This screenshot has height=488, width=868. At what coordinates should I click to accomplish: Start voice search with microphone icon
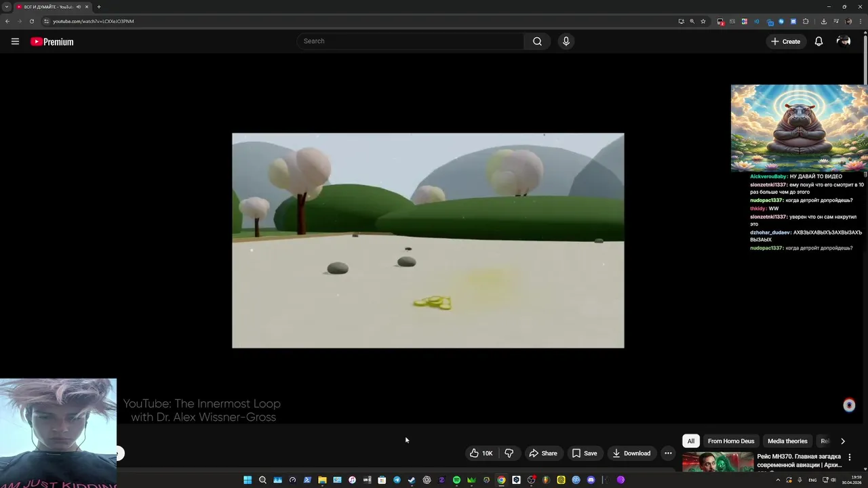coord(566,41)
